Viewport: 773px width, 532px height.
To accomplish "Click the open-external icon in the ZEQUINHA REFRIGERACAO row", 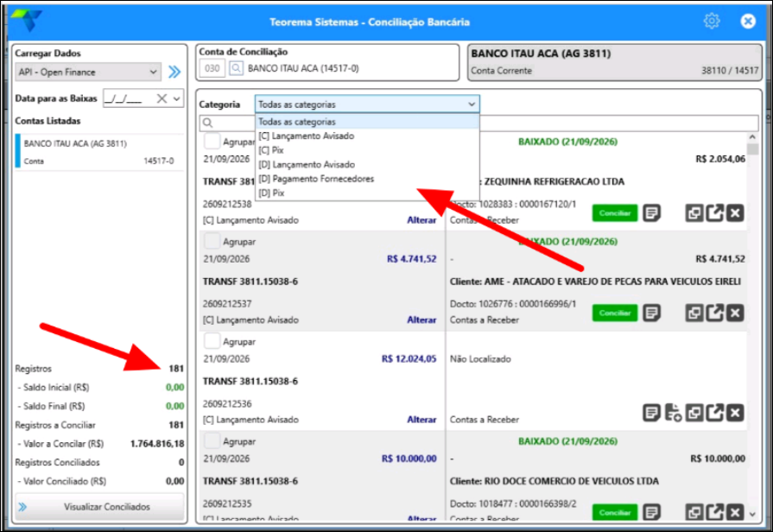I will click(715, 213).
